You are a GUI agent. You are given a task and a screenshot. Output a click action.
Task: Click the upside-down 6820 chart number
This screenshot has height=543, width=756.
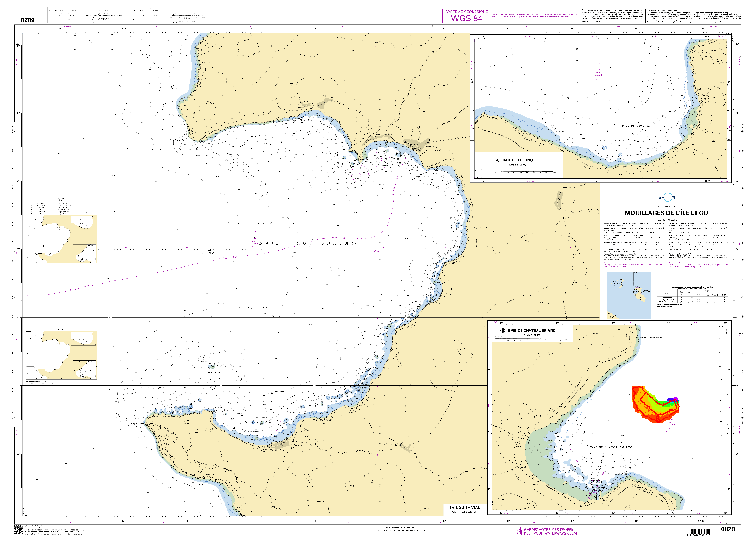point(28,20)
